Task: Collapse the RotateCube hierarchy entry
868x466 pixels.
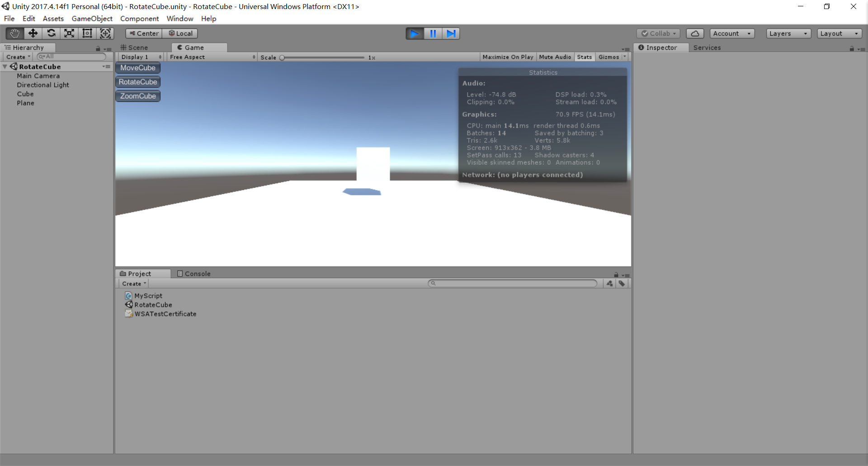Action: coord(5,67)
